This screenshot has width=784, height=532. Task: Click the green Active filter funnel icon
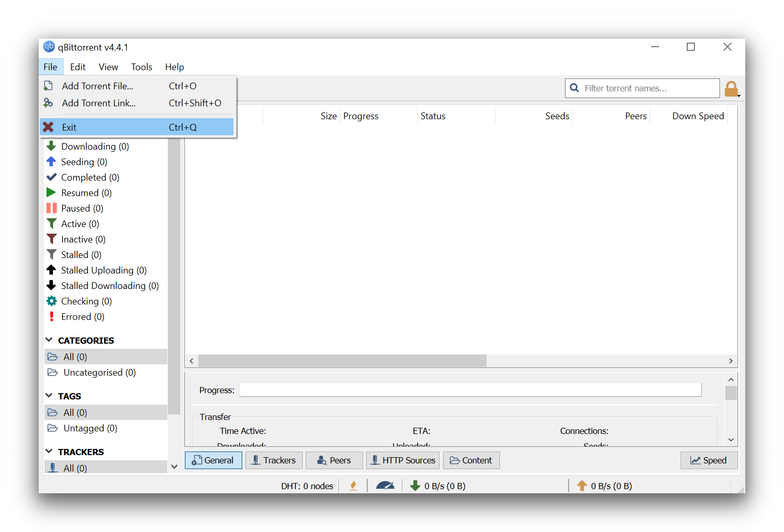pyautogui.click(x=52, y=223)
